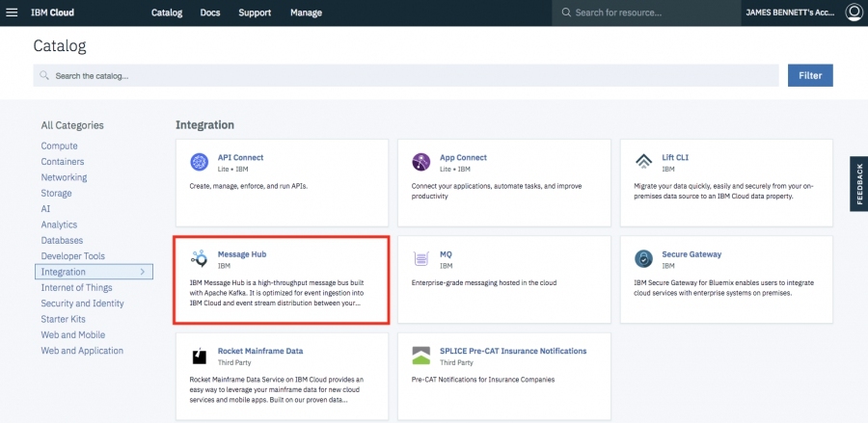The image size is (868, 423).
Task: Open the Secure Gateway title link
Action: point(692,254)
